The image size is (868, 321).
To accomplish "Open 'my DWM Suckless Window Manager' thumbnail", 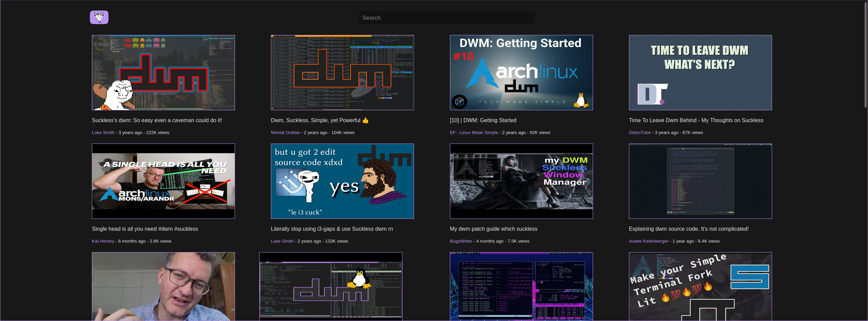I will pyautogui.click(x=521, y=181).
